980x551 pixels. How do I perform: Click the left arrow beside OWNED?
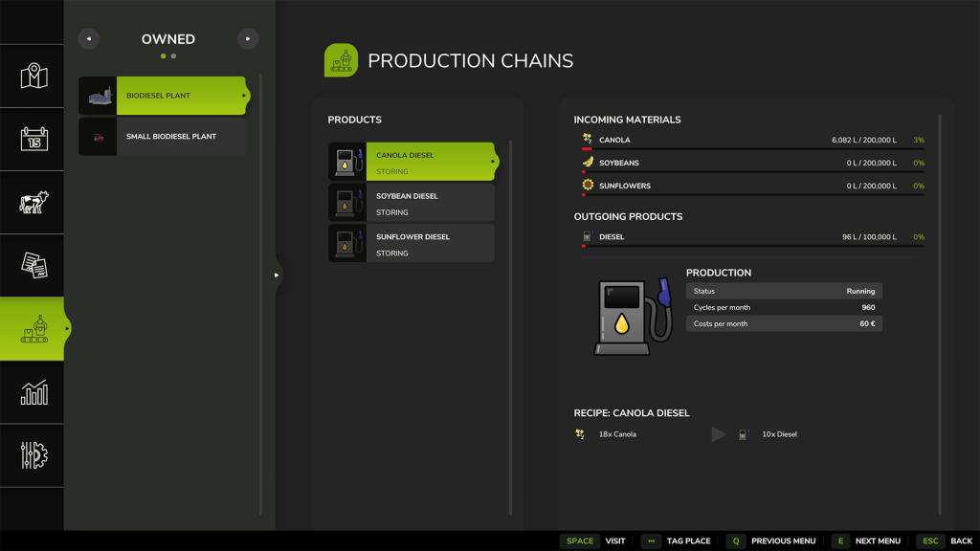88,38
